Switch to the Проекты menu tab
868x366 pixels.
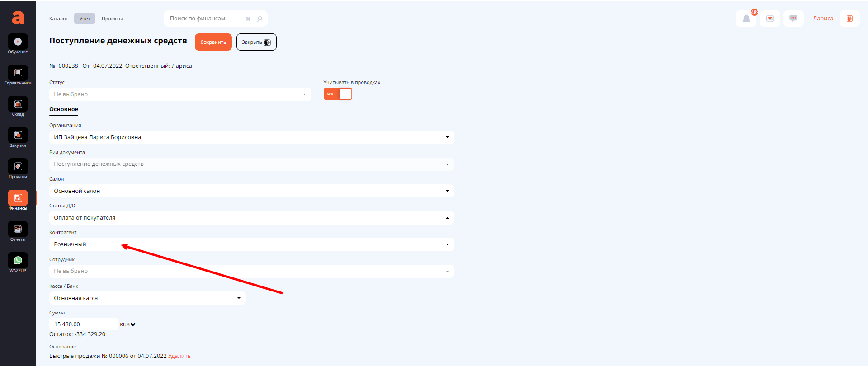pos(112,19)
